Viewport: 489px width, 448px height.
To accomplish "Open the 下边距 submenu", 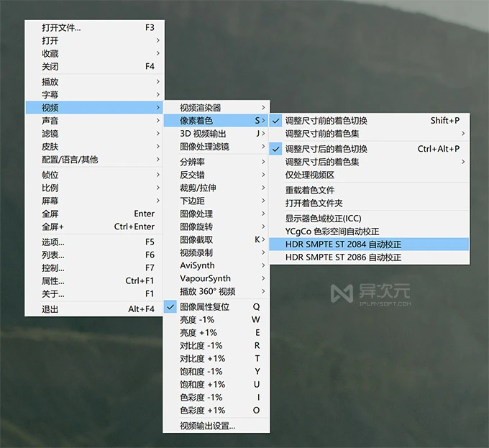I will (216, 201).
